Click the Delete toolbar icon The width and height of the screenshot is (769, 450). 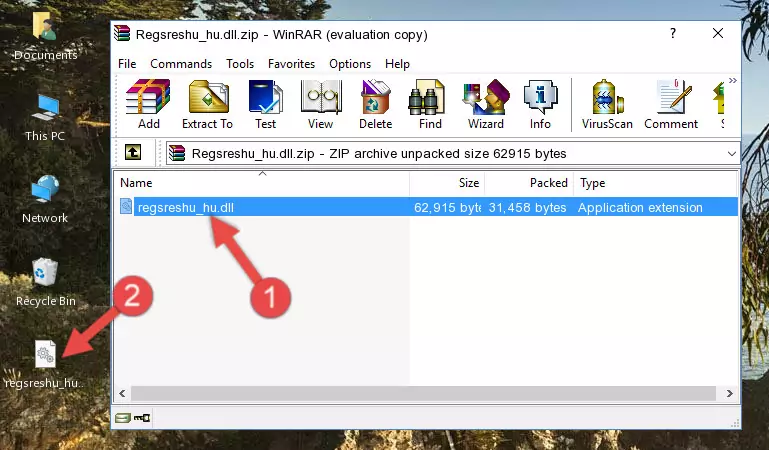pos(376,104)
